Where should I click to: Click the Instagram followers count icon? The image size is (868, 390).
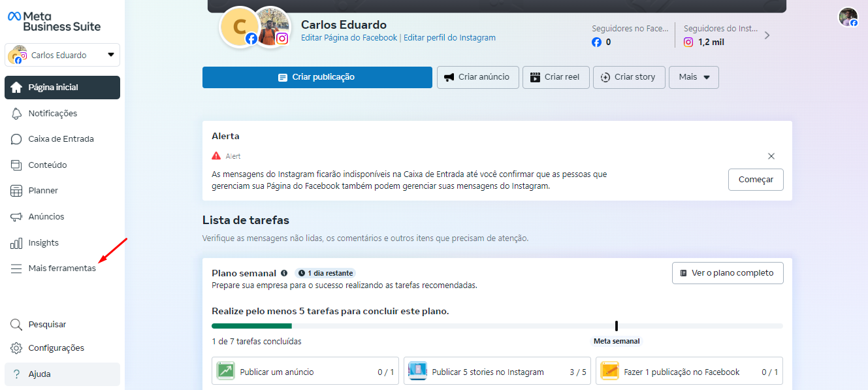click(x=688, y=42)
